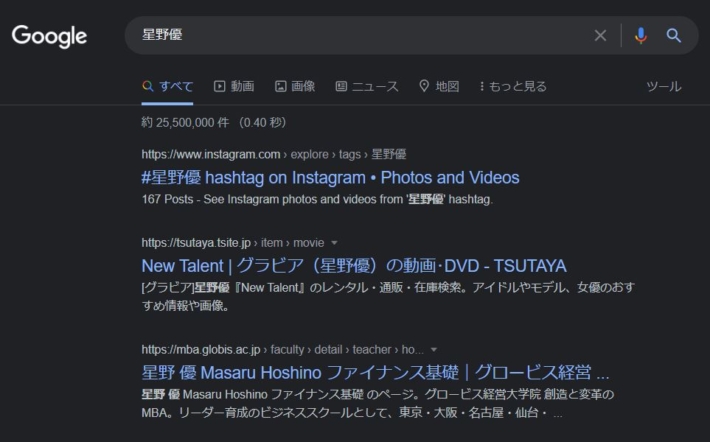Clear the search box with the X icon
Screen dimensions: 710x442
click(600, 35)
